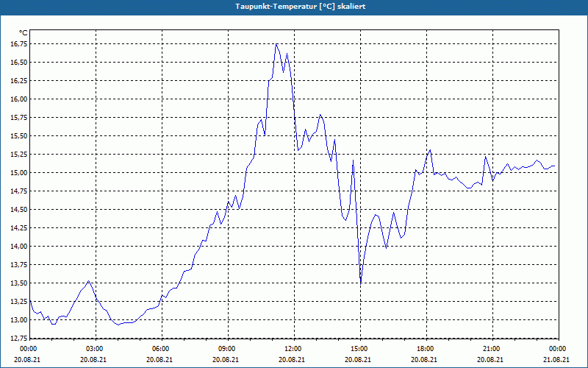Select the '03:00' time label

point(94,349)
